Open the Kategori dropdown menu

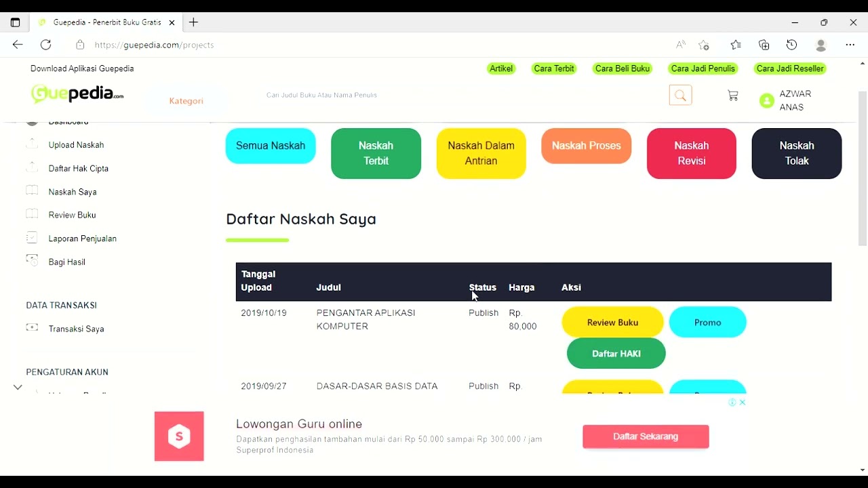click(186, 101)
